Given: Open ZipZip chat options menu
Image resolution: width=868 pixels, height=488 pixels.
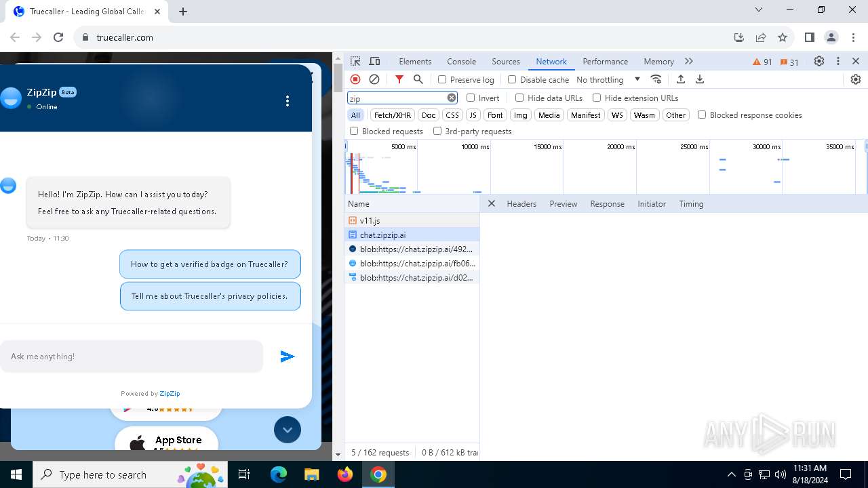Looking at the screenshot, I should pyautogui.click(x=288, y=101).
